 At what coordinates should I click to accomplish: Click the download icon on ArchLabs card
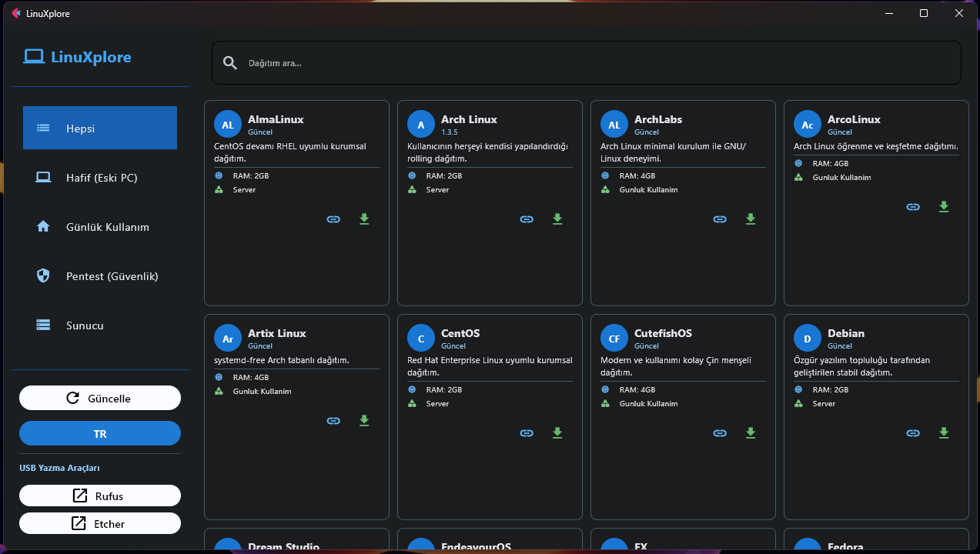pos(751,219)
